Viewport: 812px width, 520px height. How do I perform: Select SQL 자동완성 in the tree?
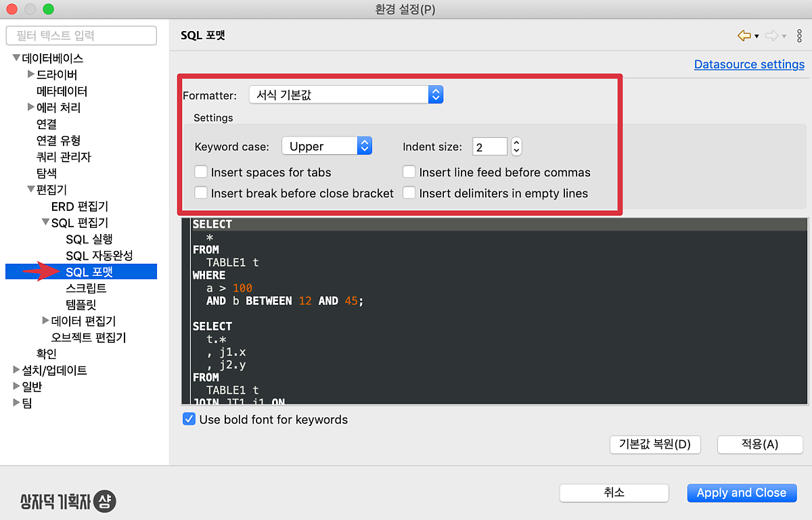click(x=99, y=256)
